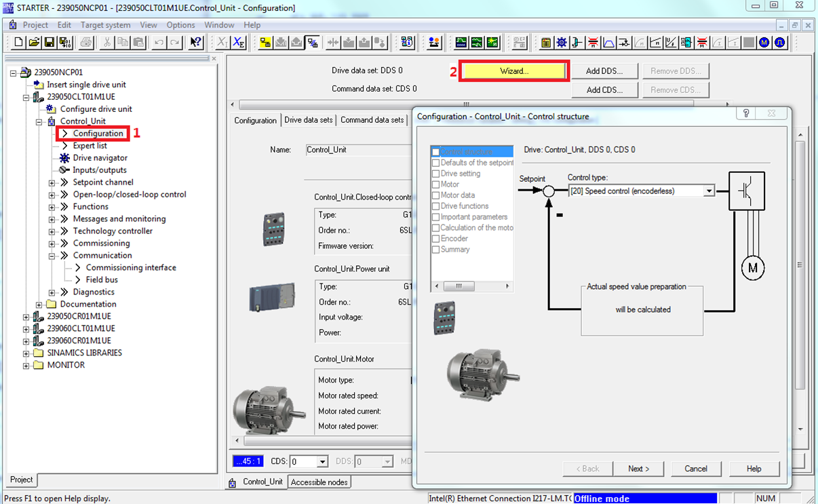Click the Next button in the wizard
The width and height of the screenshot is (818, 504).
tap(638, 469)
